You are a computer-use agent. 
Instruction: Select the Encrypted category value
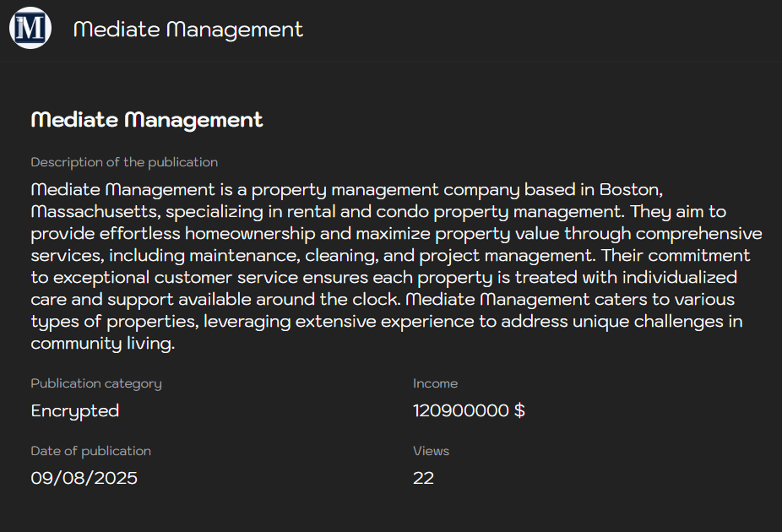pyautogui.click(x=75, y=410)
